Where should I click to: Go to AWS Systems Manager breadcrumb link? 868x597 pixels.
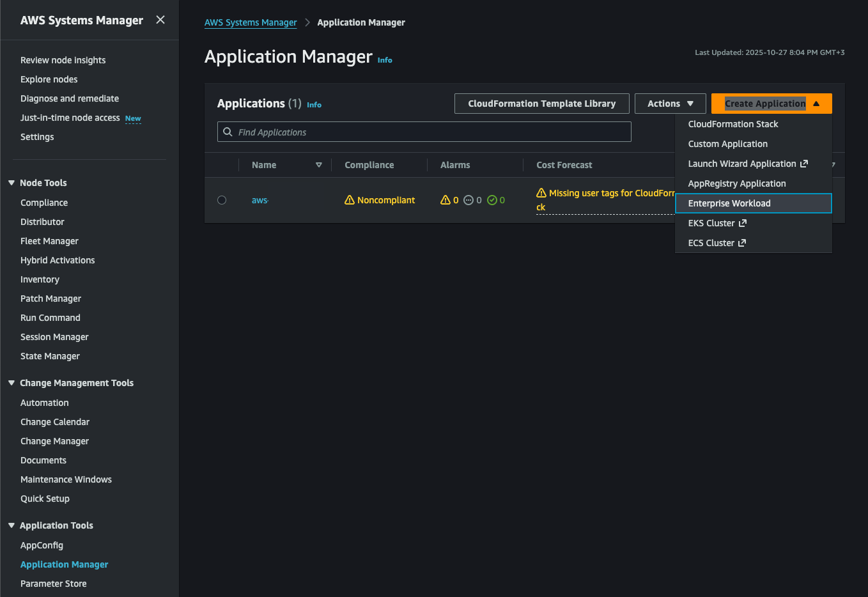point(251,22)
